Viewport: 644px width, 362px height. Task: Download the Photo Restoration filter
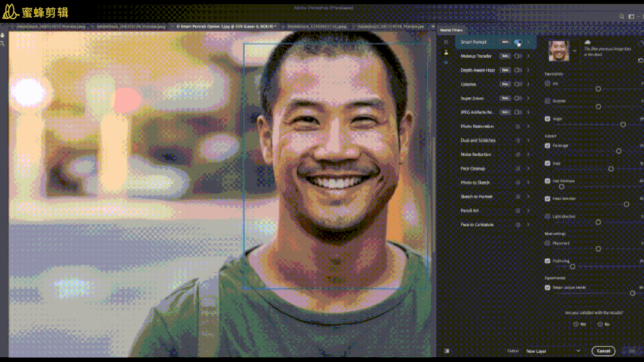pyautogui.click(x=518, y=126)
